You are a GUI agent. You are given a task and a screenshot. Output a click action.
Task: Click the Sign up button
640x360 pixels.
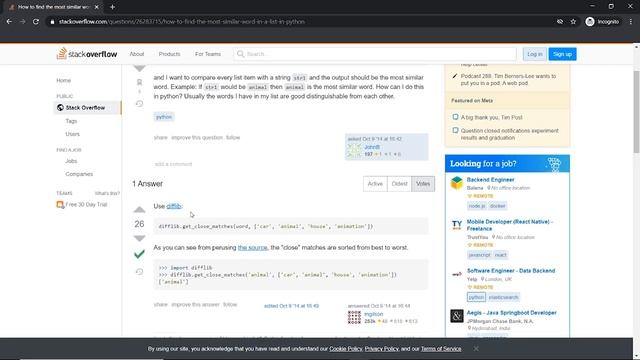coord(562,54)
